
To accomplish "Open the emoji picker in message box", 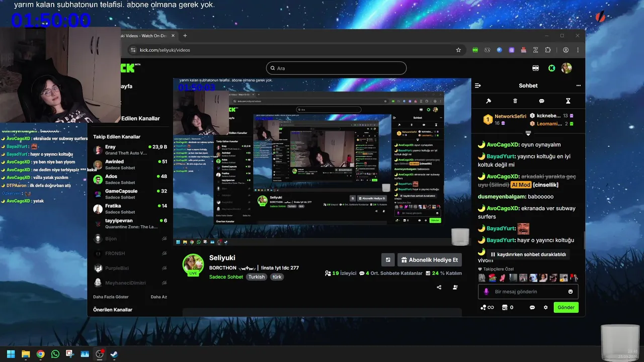I will [x=571, y=292].
